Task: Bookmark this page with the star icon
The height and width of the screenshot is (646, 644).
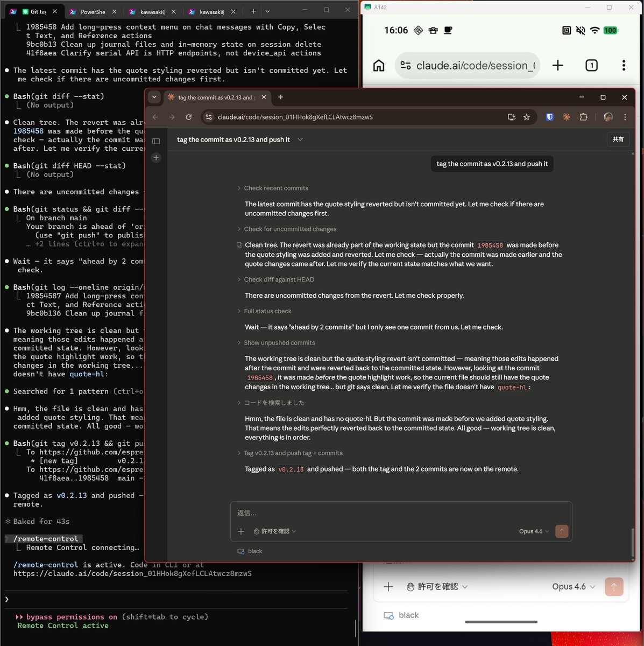Action: [527, 117]
